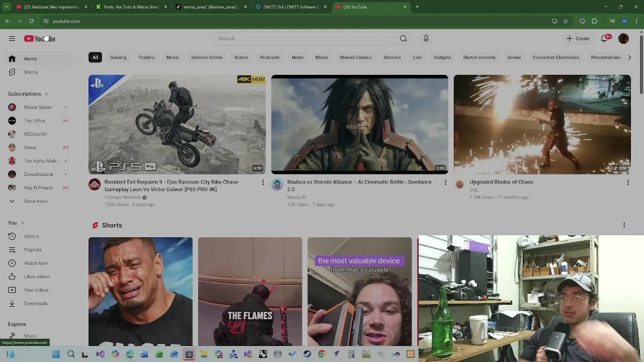Screen dimensions: 644x362
Task: Open Chrome three-dot menu
Action: pyautogui.click(x=637, y=21)
